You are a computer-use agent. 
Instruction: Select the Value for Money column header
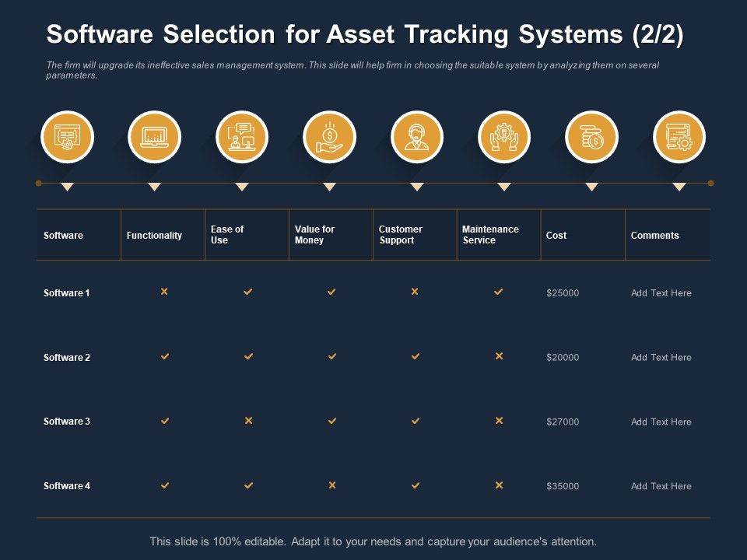coord(314,235)
